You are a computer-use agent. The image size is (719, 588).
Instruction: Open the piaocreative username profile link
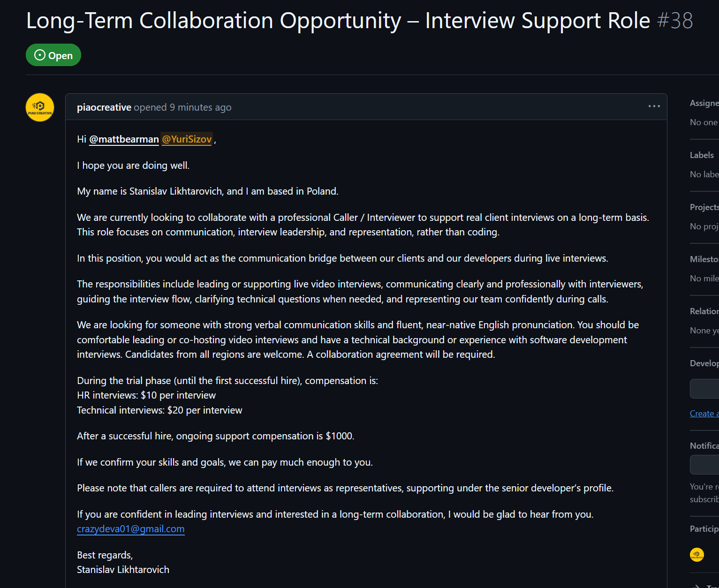(104, 107)
